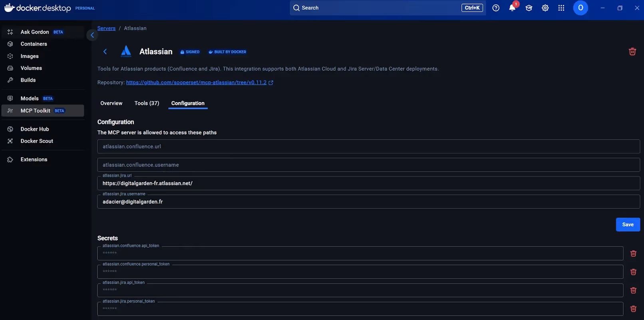Open the Volumes section
Image resolution: width=644 pixels, height=320 pixels.
coord(43,68)
